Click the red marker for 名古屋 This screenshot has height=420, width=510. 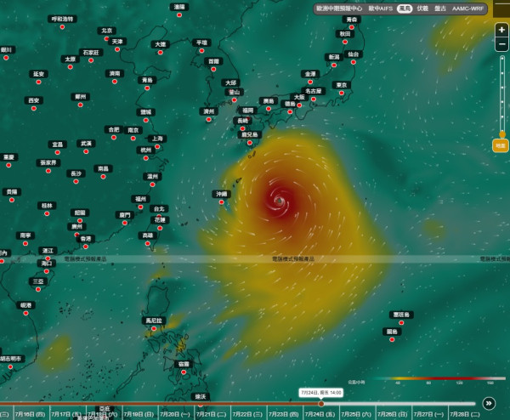click(x=313, y=99)
